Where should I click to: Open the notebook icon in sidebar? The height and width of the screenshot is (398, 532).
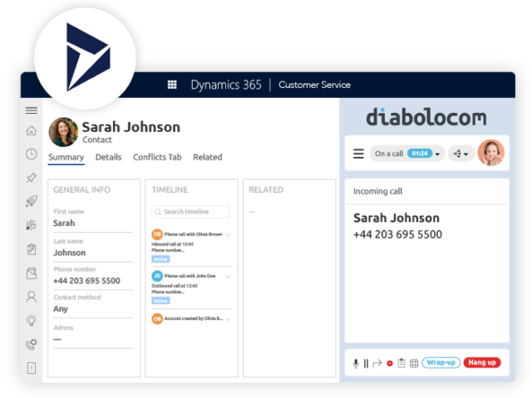pyautogui.click(x=32, y=273)
